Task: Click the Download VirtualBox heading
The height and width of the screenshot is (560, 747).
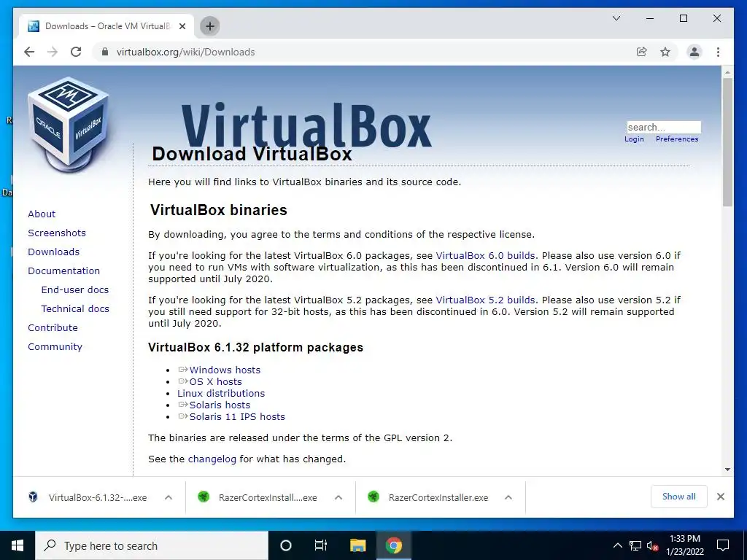Action: (252, 154)
